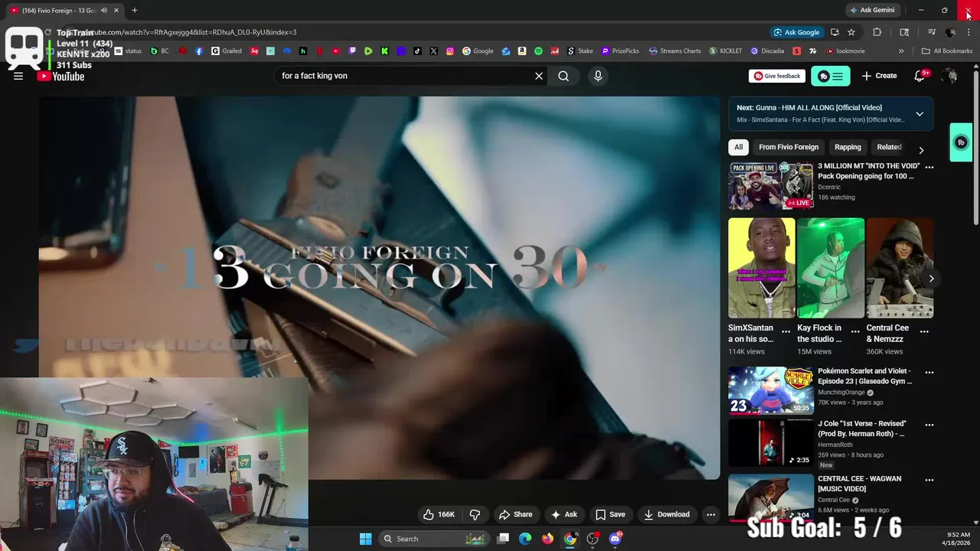Open options for the Dcentric live video
This screenshot has width=980, height=551.
(929, 167)
